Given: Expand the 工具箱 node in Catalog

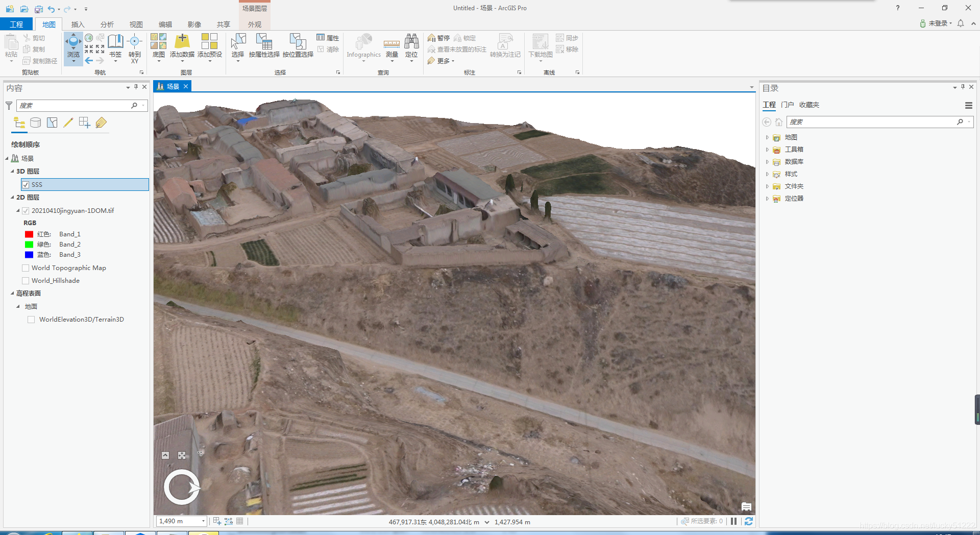Looking at the screenshot, I should coord(767,150).
